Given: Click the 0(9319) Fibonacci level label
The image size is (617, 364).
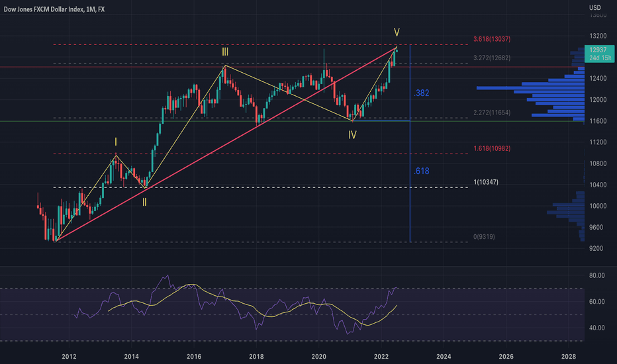Looking at the screenshot, I should click(484, 237).
